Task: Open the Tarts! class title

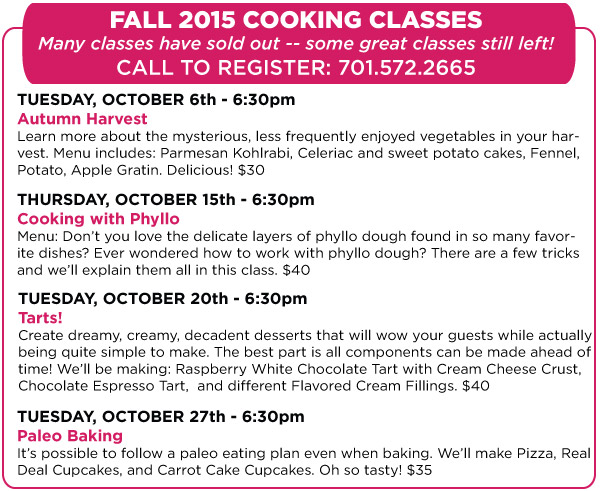Action: [40, 318]
